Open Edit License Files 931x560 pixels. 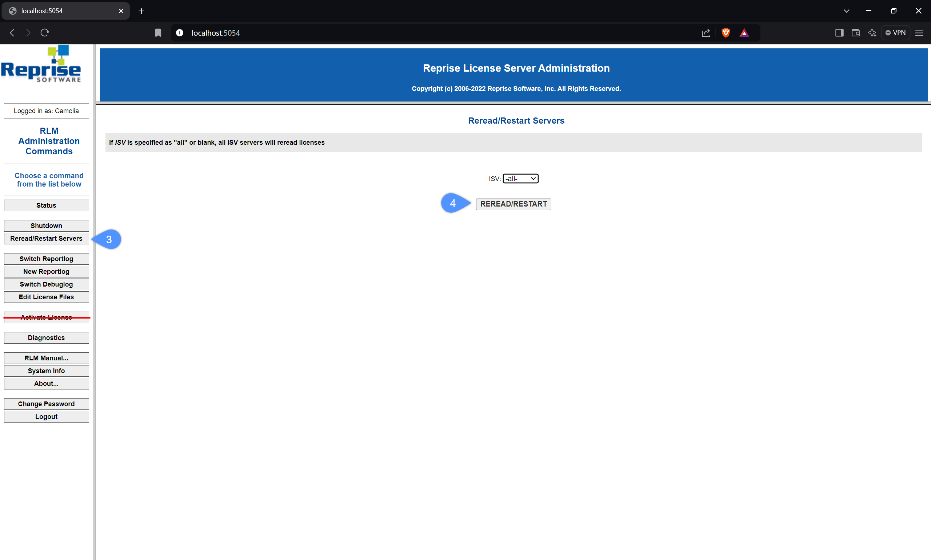tap(47, 297)
